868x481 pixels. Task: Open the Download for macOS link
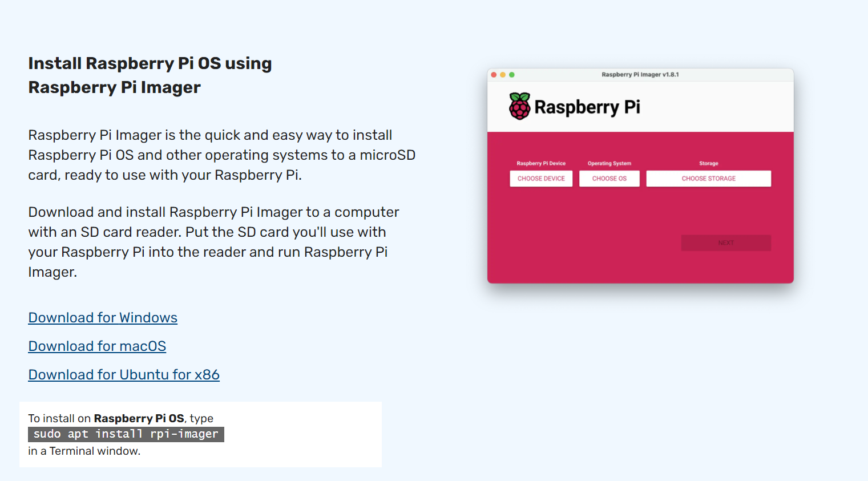coord(97,346)
